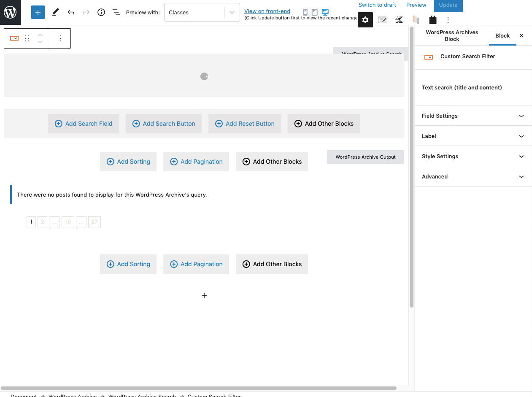532x397 pixels.
Task: Switch to the Block tab
Action: point(502,36)
